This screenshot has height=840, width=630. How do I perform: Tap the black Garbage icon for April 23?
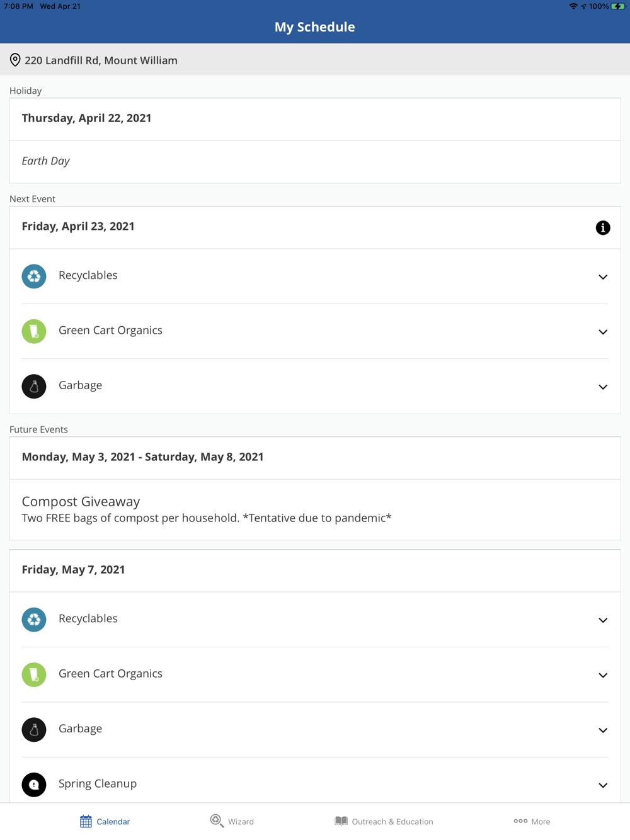coord(34,386)
